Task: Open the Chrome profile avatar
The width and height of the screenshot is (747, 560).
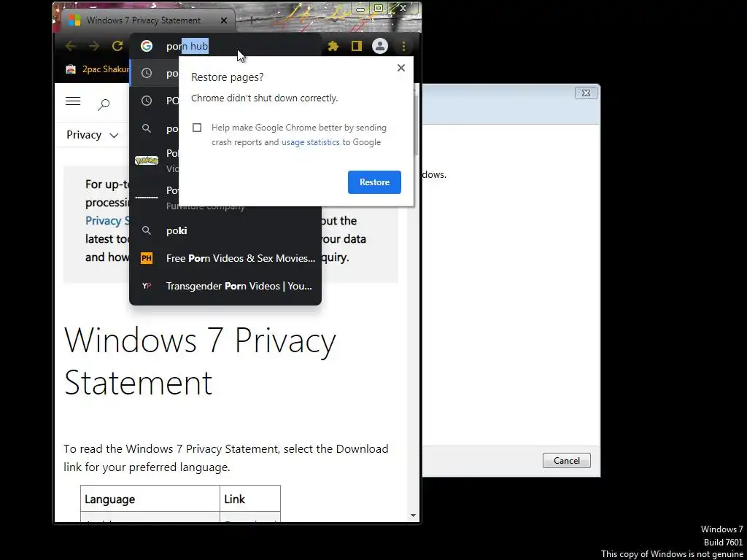Action: point(379,46)
